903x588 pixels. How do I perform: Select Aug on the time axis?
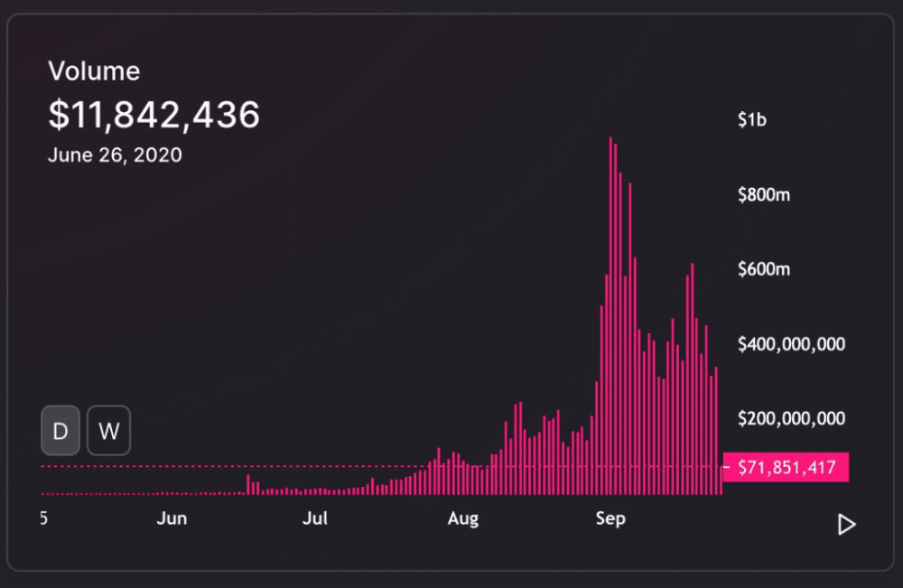click(463, 519)
